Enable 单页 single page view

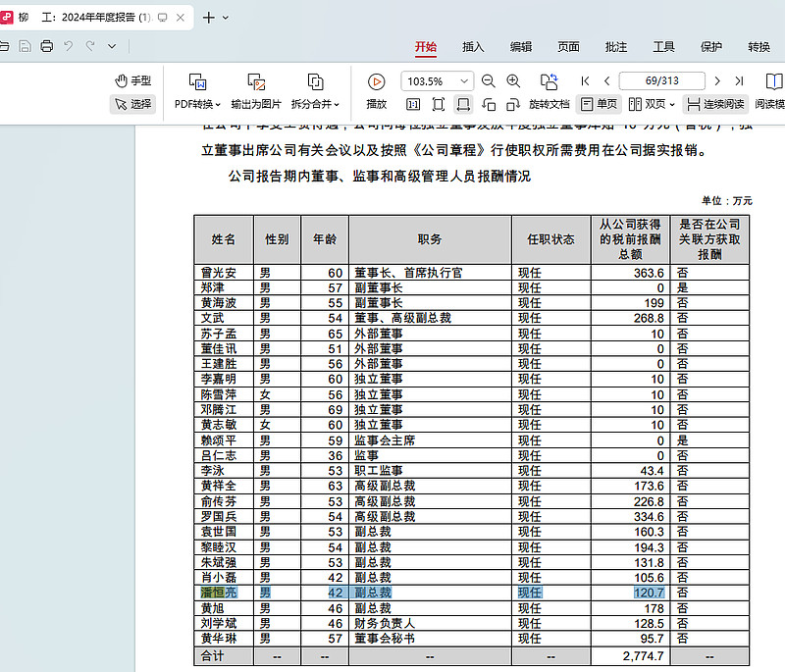click(599, 104)
